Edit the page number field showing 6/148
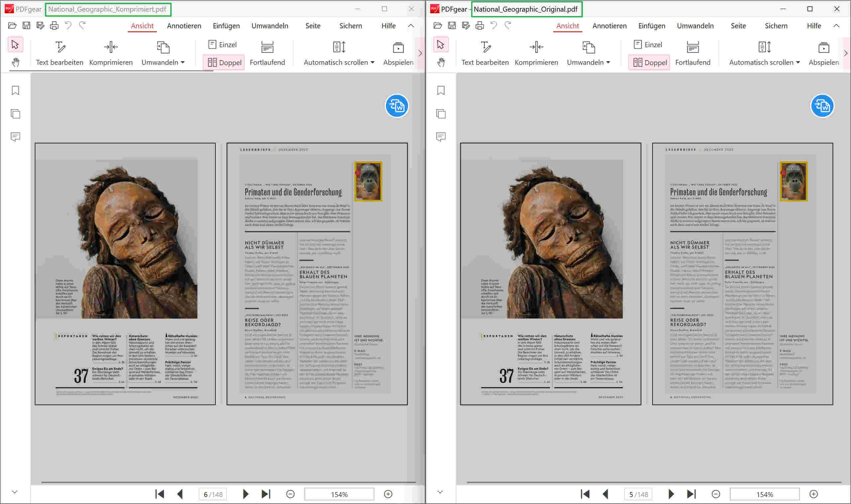 (213, 494)
